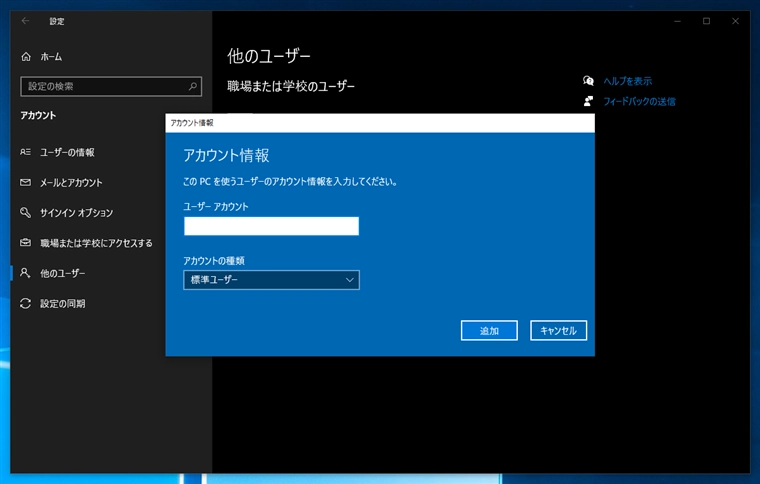Click the 追加 button
Viewport: 760px width, 484px height.
pyautogui.click(x=489, y=330)
